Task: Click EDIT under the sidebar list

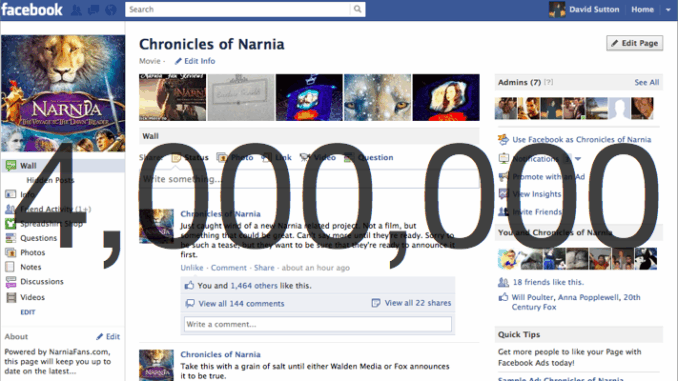Action: (28, 312)
